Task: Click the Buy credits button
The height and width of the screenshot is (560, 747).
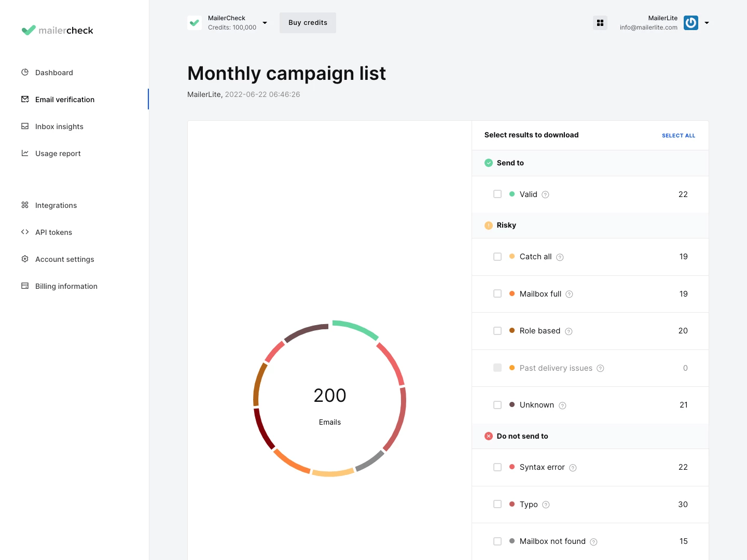Action: pos(308,23)
